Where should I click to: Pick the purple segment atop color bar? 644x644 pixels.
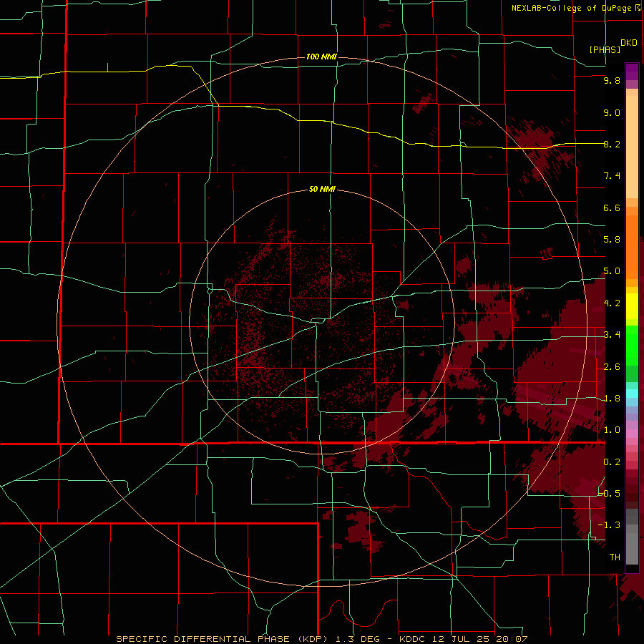tap(632, 72)
